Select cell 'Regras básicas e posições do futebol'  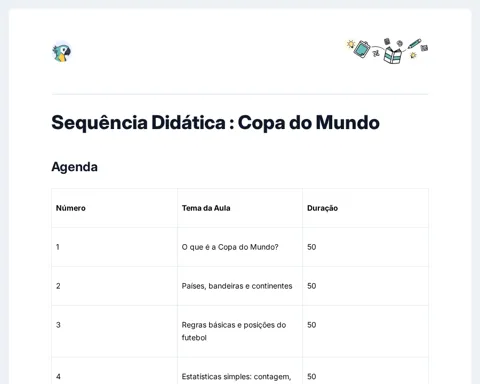[x=234, y=331]
